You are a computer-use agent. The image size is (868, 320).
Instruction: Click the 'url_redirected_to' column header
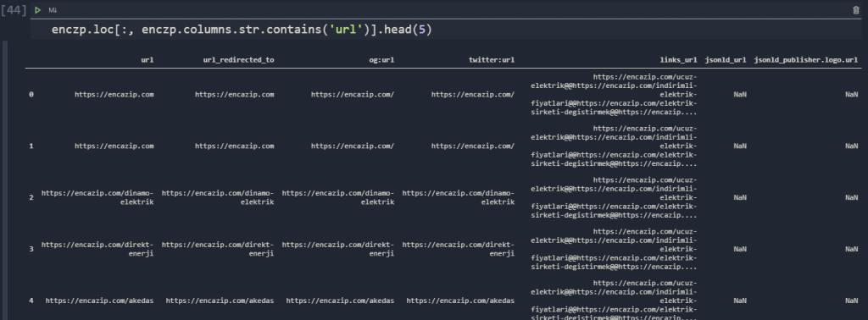click(238, 60)
